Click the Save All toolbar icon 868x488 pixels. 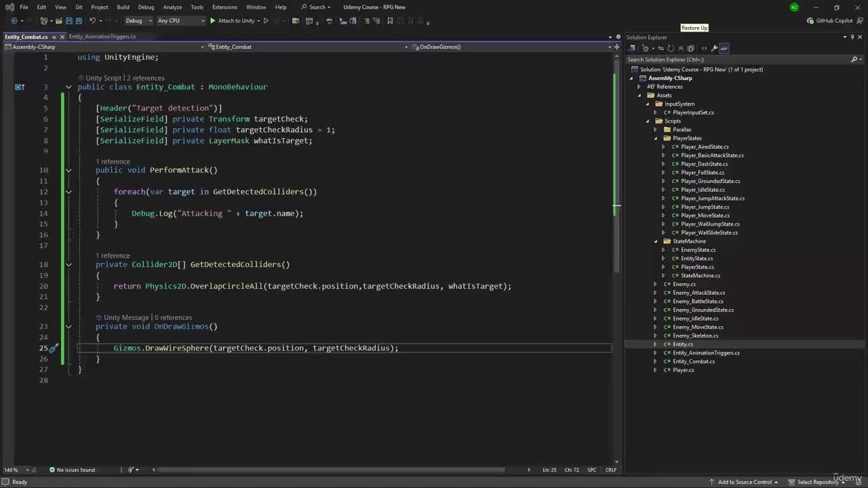(x=79, y=21)
